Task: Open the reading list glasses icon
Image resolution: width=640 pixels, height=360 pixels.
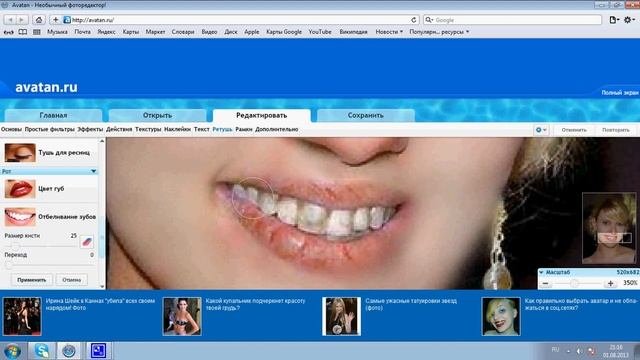Action: tap(9, 32)
